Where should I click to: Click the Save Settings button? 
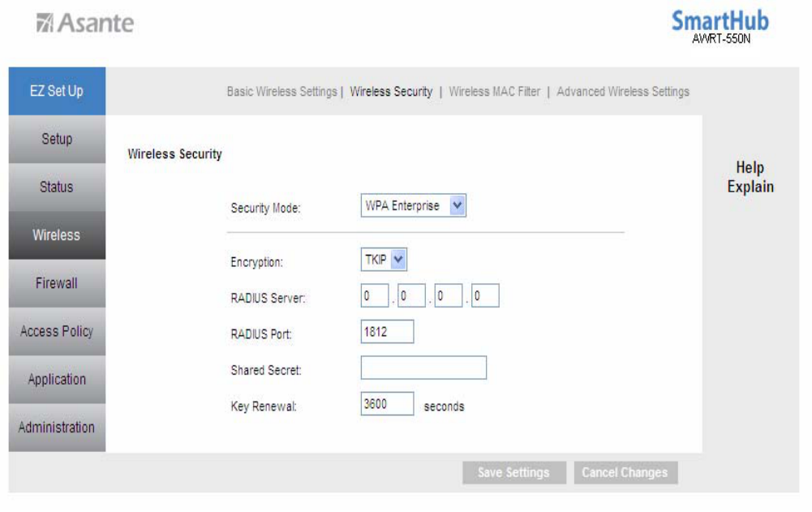[513, 472]
